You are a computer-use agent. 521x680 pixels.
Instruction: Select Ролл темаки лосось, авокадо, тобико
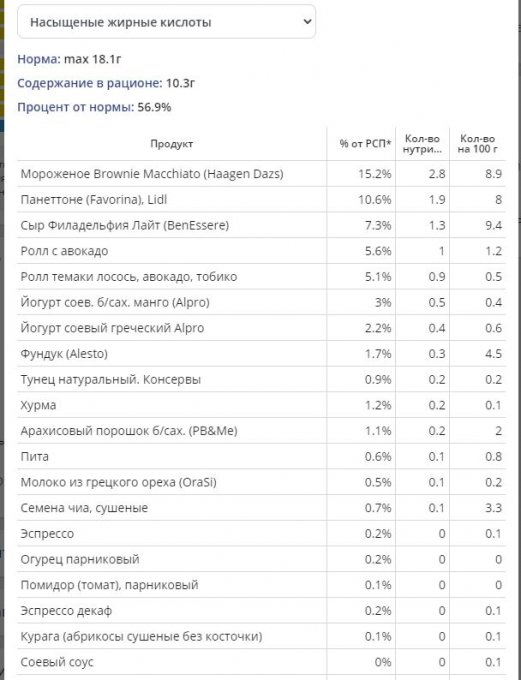(261, 277)
